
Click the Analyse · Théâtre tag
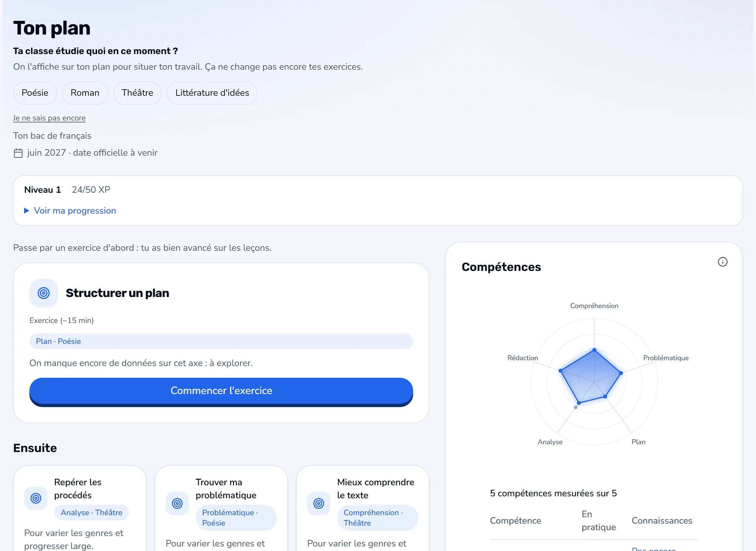(92, 512)
